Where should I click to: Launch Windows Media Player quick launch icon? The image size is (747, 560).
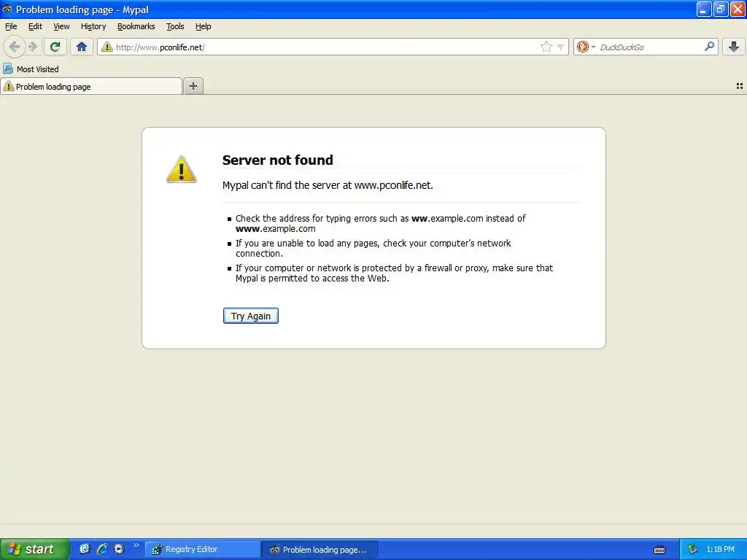(x=119, y=549)
